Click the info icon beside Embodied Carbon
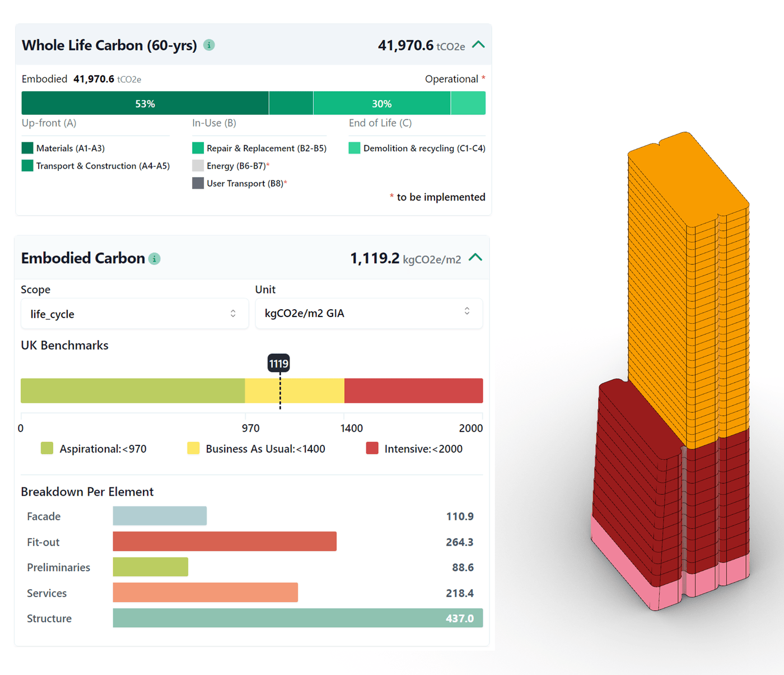This screenshot has width=784, height=675. [x=155, y=259]
